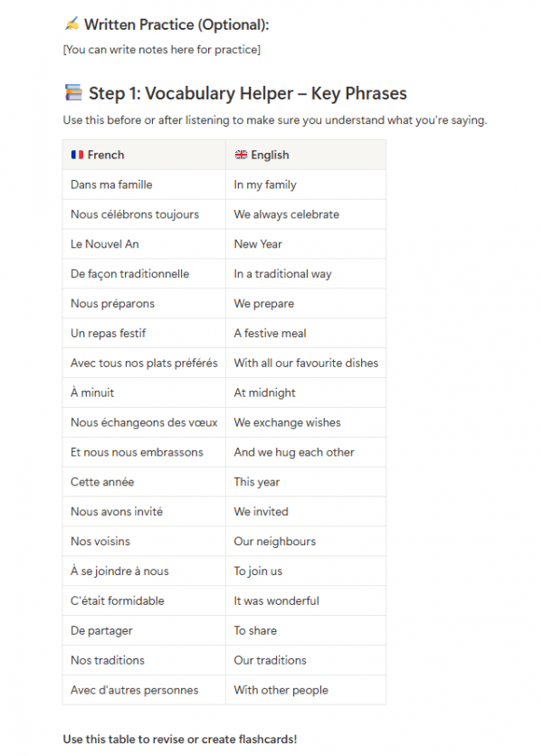Image resolution: width=543 pixels, height=756 pixels.
Task: Click the notes placeholder under Written Practice
Action: [x=162, y=50]
